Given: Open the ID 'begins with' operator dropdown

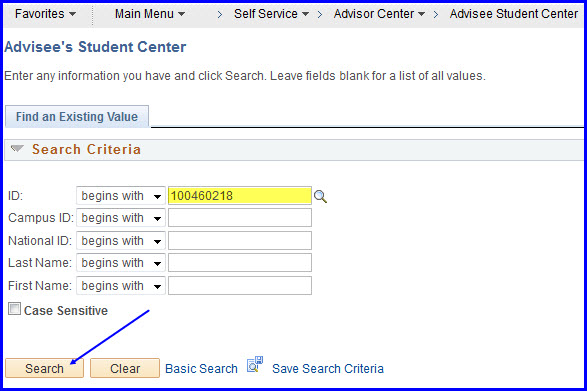Looking at the screenshot, I should (121, 196).
